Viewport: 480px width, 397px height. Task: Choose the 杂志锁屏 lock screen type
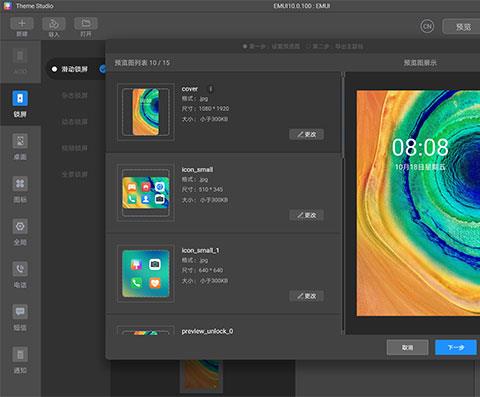[75, 96]
